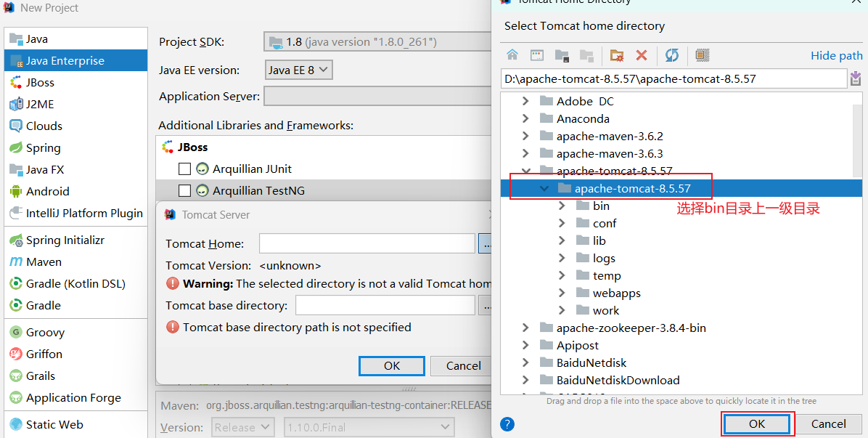Expand the conf folder node

coord(562,223)
